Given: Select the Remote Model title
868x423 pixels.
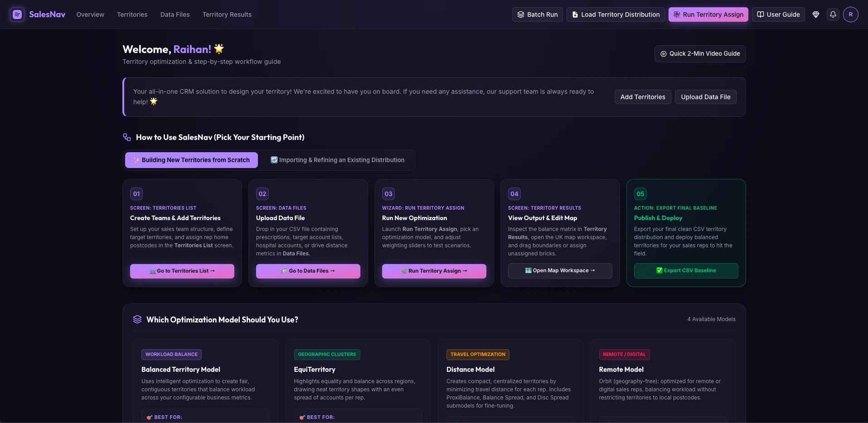Looking at the screenshot, I should click(x=621, y=370).
